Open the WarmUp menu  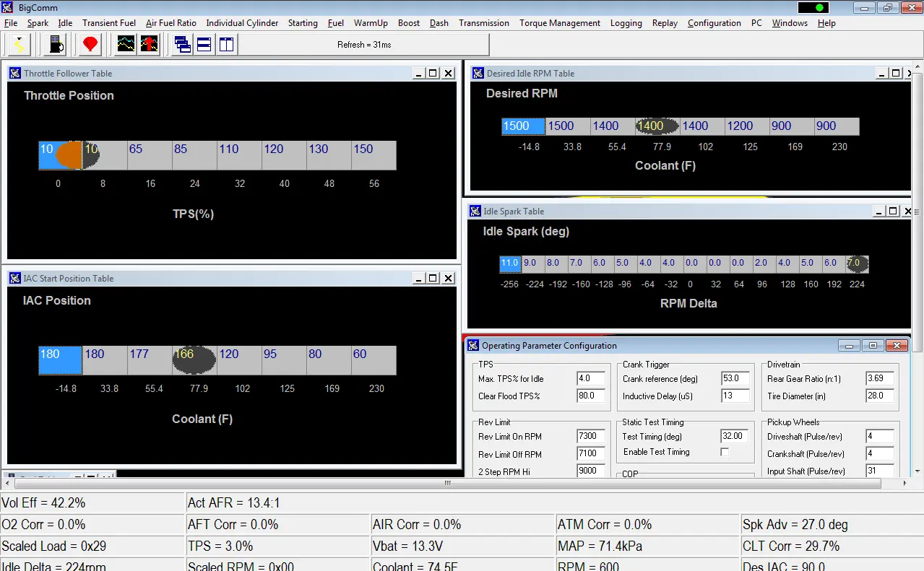click(x=371, y=23)
